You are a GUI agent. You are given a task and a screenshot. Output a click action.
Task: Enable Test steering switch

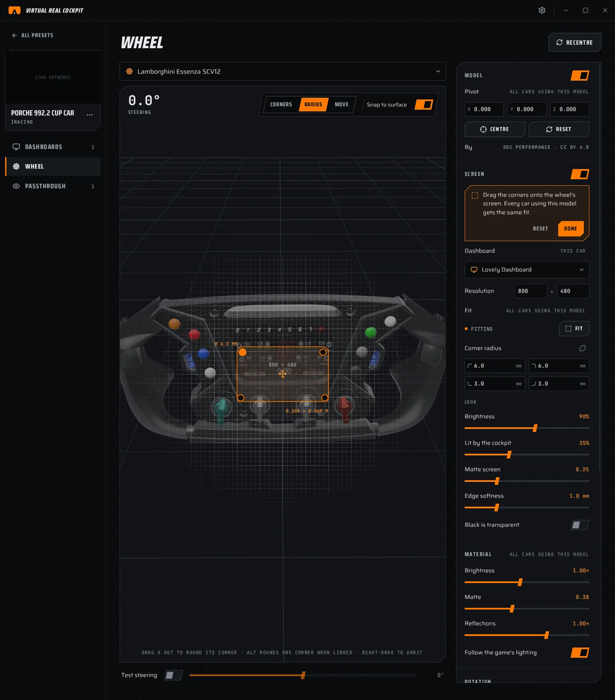[173, 675]
